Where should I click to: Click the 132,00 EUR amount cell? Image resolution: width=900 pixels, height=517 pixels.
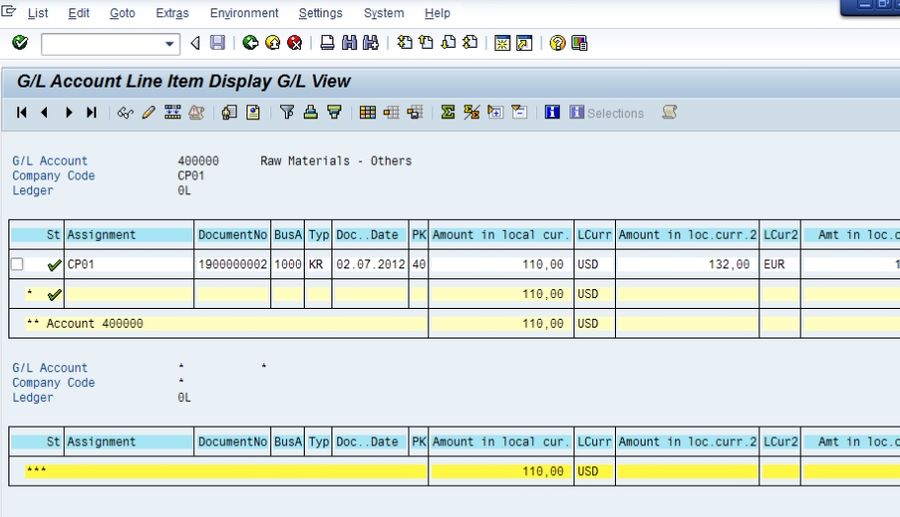coord(687,265)
